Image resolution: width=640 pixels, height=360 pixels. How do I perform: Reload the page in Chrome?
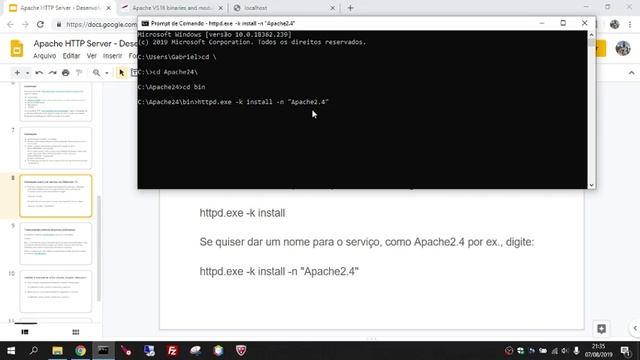pos(40,24)
